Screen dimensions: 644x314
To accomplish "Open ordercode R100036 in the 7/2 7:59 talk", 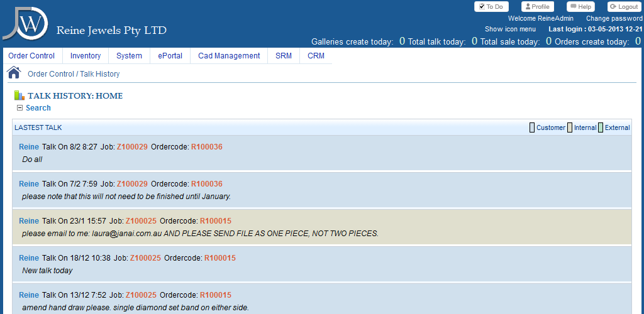I will 206,183.
